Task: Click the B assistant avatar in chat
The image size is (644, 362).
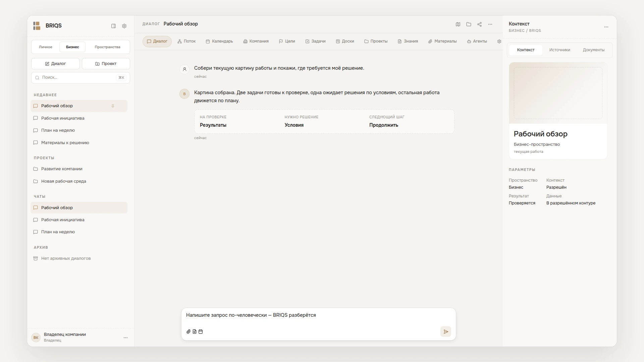Action: [184, 94]
